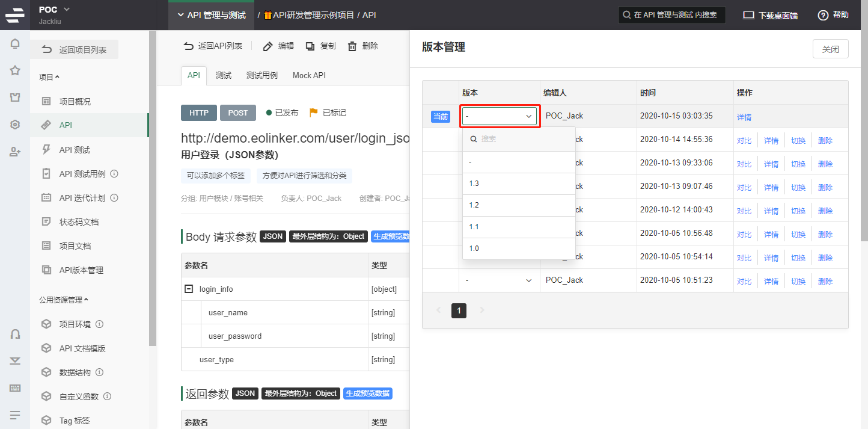Switch to the Mock API tab
868x429 pixels.
[309, 75]
